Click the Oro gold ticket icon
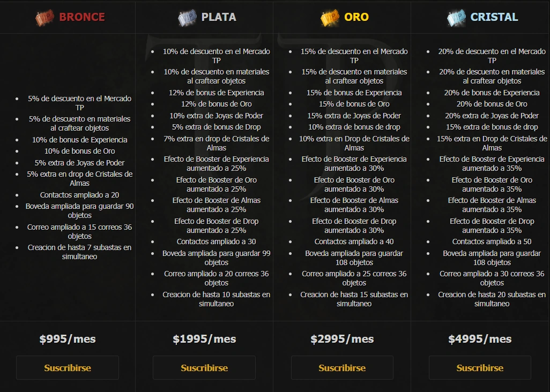Image resolution: width=550 pixels, height=392 pixels. pyautogui.click(x=330, y=18)
